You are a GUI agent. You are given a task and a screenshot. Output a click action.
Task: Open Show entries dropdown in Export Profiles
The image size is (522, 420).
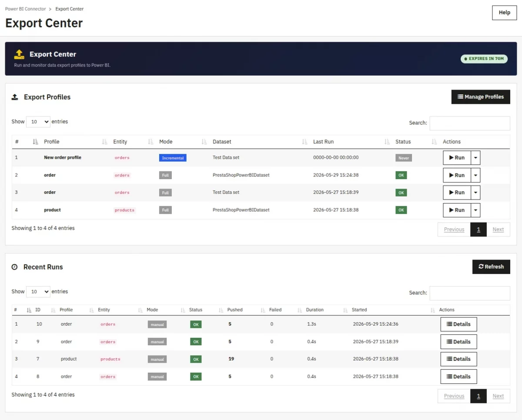click(x=38, y=122)
